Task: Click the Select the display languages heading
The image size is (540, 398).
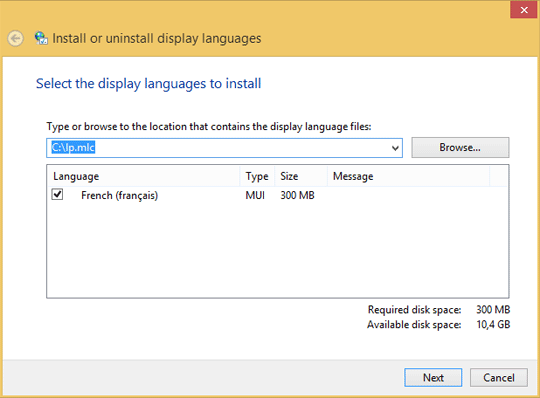Action: (x=148, y=84)
